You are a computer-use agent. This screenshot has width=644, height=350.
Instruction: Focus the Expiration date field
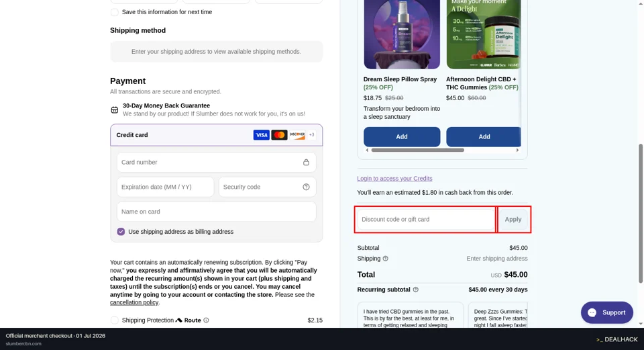coord(166,187)
